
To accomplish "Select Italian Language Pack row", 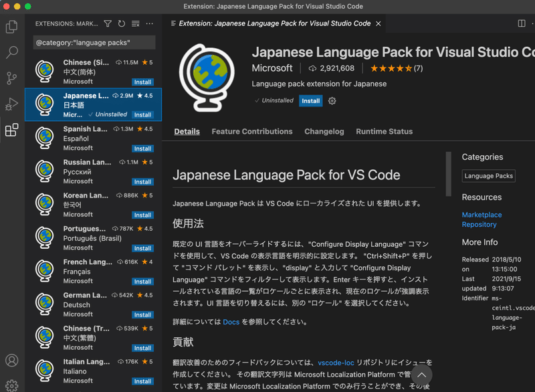I will click(x=93, y=371).
